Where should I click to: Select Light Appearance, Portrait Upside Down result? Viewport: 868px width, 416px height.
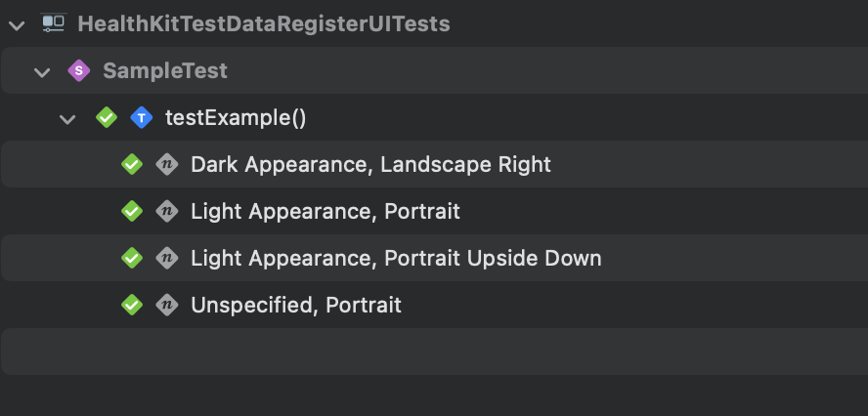coord(396,258)
